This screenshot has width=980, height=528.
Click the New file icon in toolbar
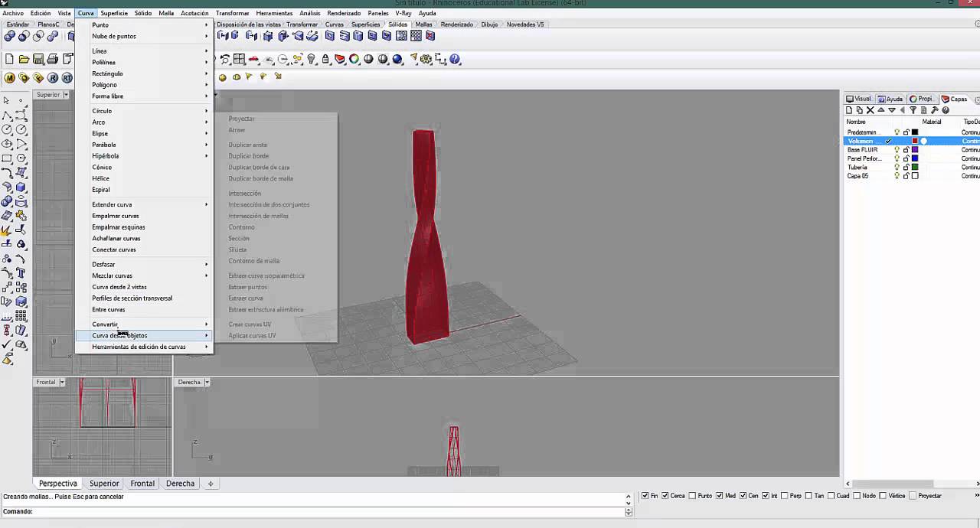click(x=9, y=59)
